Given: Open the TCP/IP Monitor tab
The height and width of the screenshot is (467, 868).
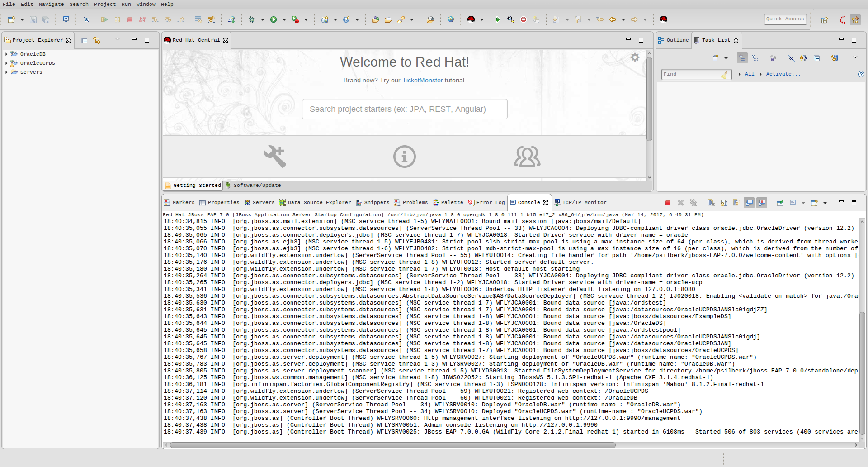Looking at the screenshot, I should pos(580,203).
